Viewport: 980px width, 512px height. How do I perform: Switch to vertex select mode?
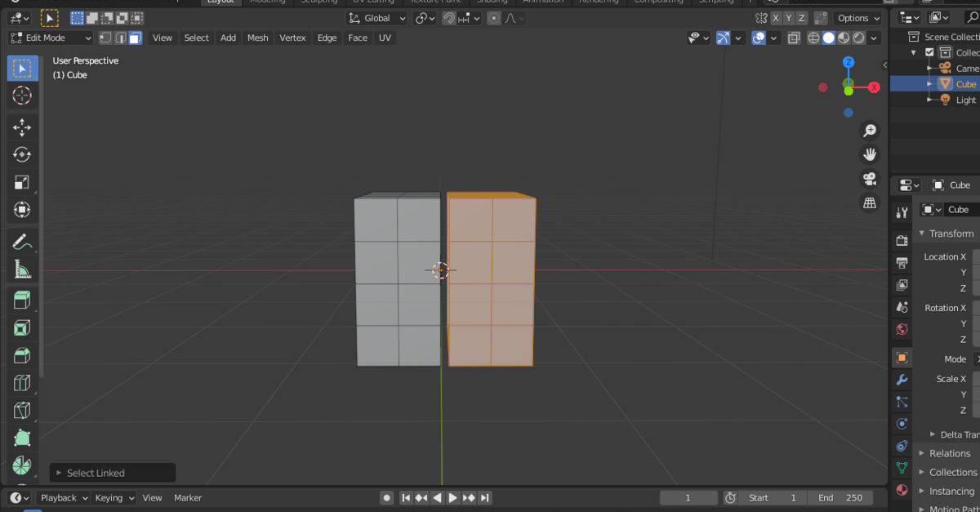[x=105, y=38]
